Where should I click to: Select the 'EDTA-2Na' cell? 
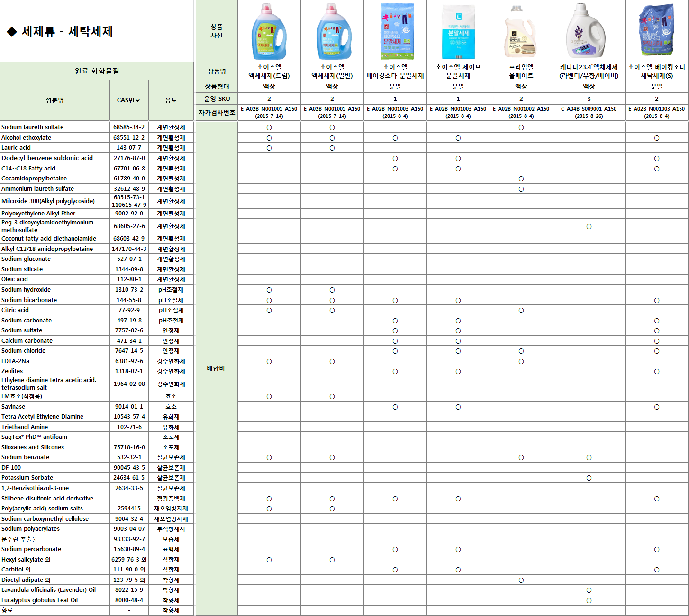(55, 361)
